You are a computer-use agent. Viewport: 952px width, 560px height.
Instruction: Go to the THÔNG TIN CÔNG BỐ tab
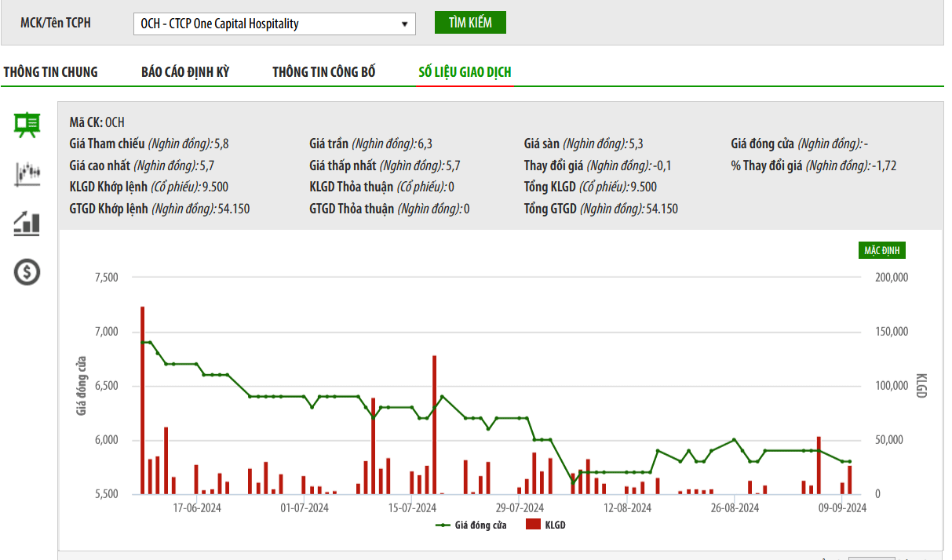[324, 72]
